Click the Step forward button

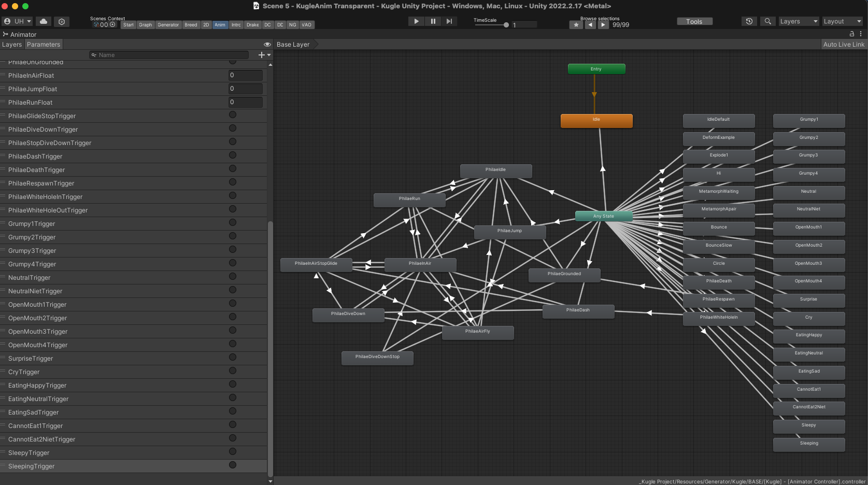point(449,21)
